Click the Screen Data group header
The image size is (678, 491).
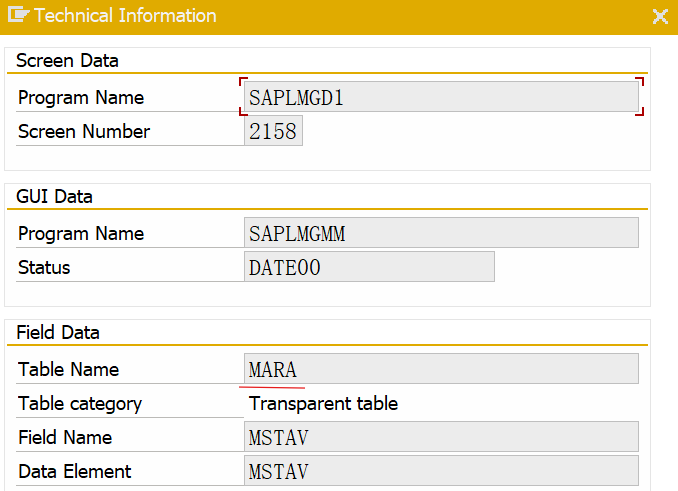67,61
